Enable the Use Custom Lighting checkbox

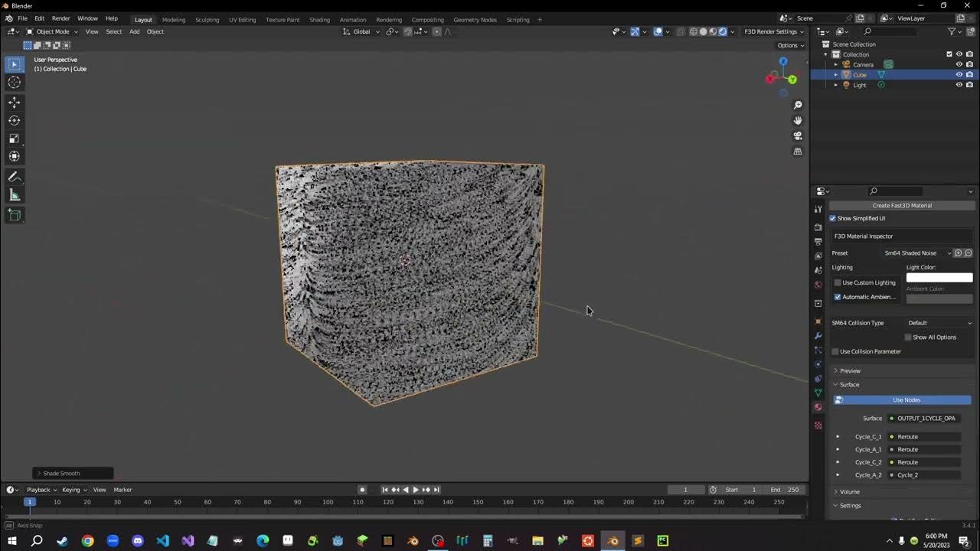click(x=838, y=282)
